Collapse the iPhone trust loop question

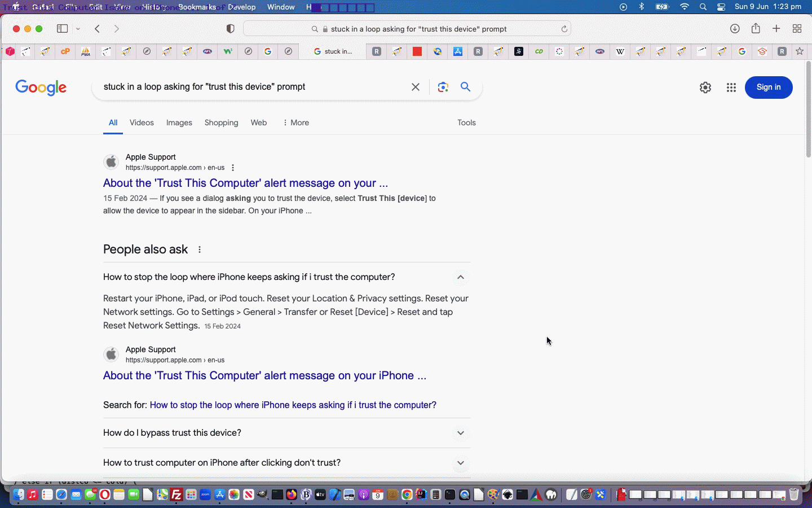click(461, 277)
